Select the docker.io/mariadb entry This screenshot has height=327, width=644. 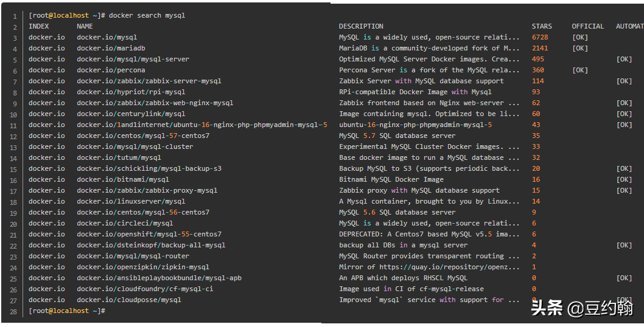coord(111,48)
